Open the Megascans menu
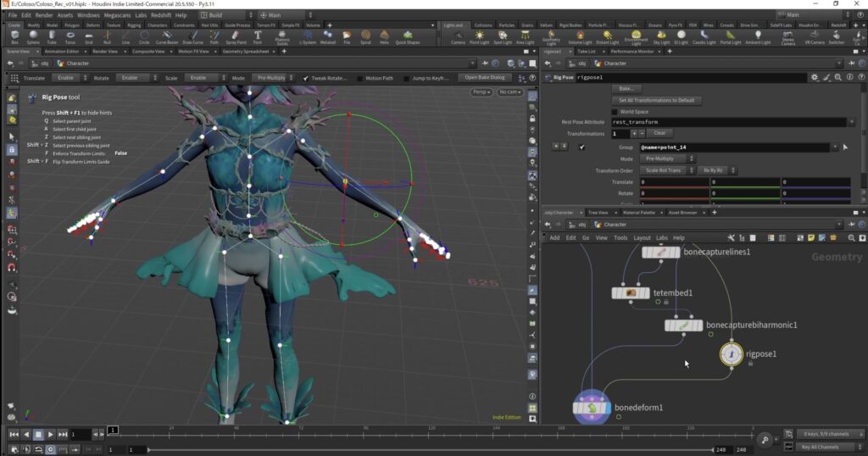Screen dimensions: 868x456 click(x=117, y=15)
